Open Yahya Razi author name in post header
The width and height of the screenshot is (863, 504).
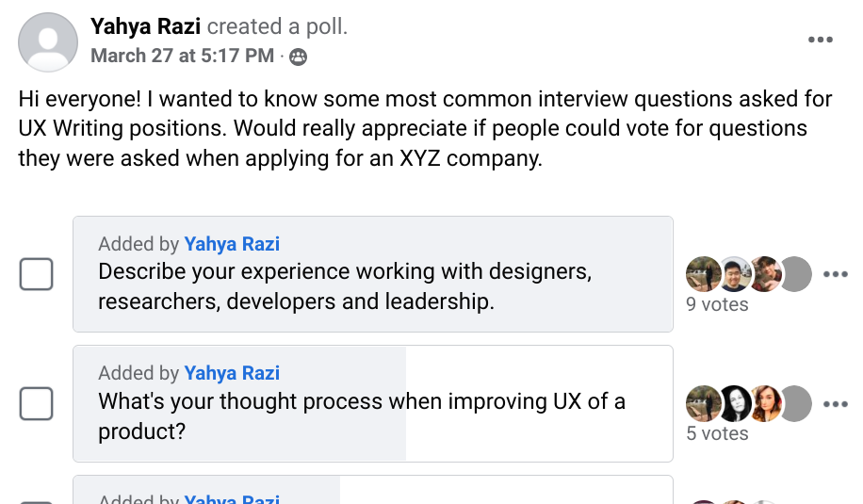145,26
